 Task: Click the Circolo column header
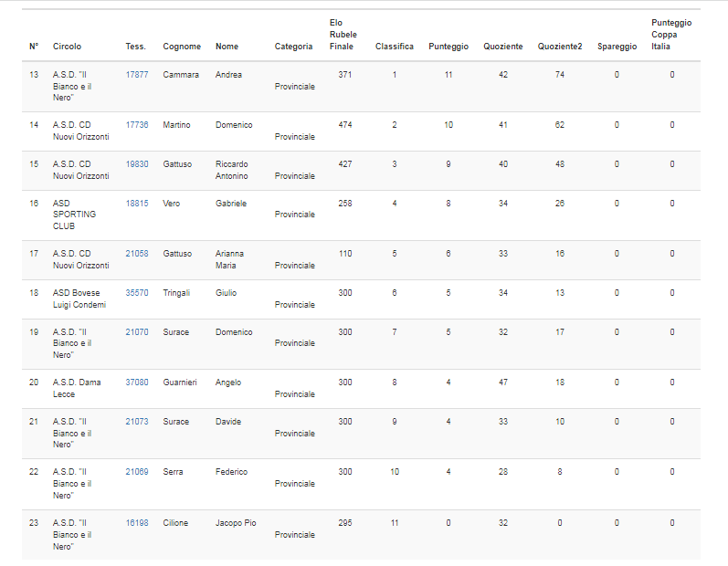[67, 47]
